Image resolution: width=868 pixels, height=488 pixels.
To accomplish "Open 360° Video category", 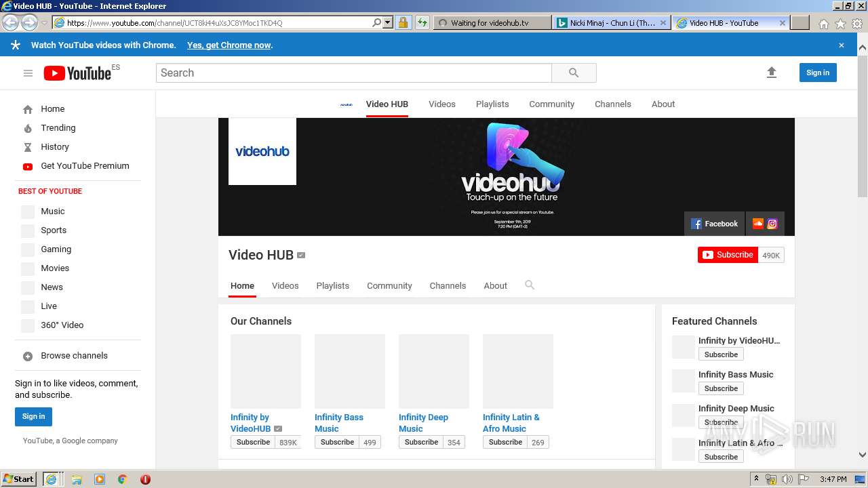I will coord(62,325).
